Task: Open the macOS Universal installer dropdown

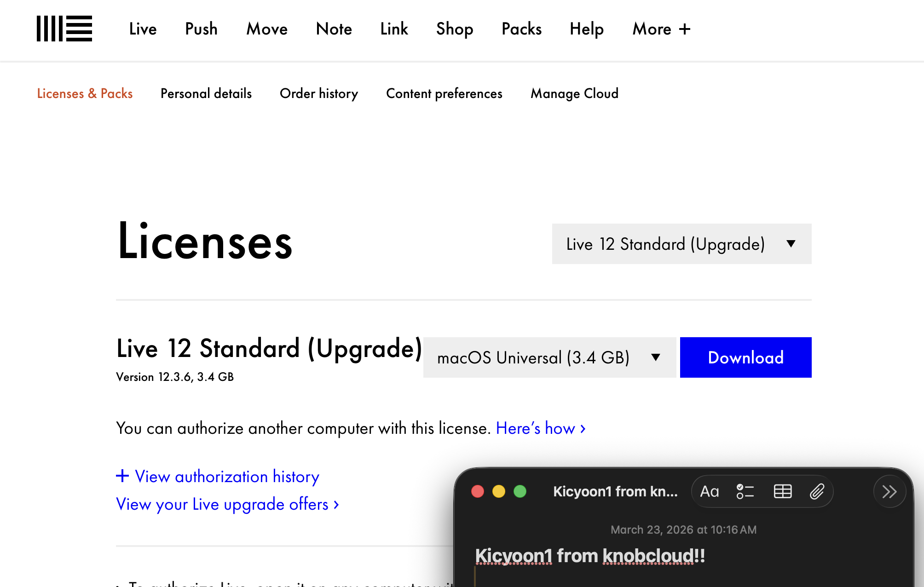Action: point(549,357)
